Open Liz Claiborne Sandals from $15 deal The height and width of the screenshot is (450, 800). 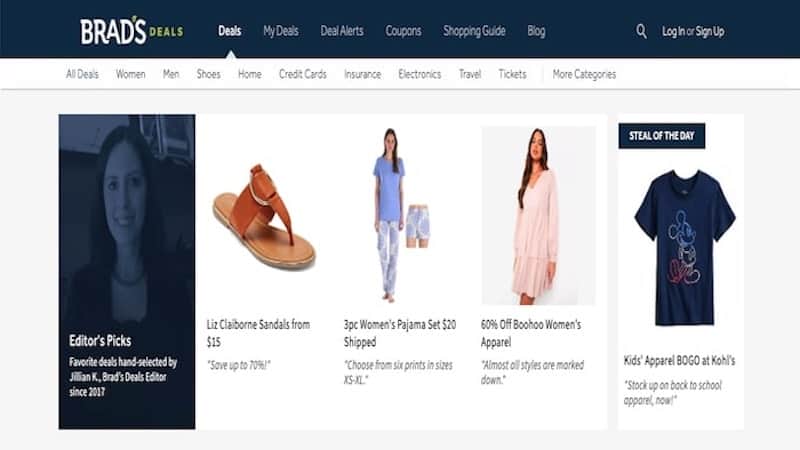tap(258, 333)
